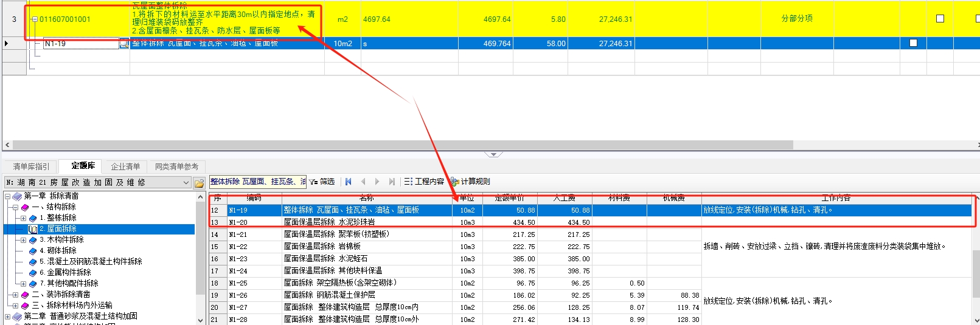
Task: Click open-book icon of 2. 屋面拆除
Action: 33,229
